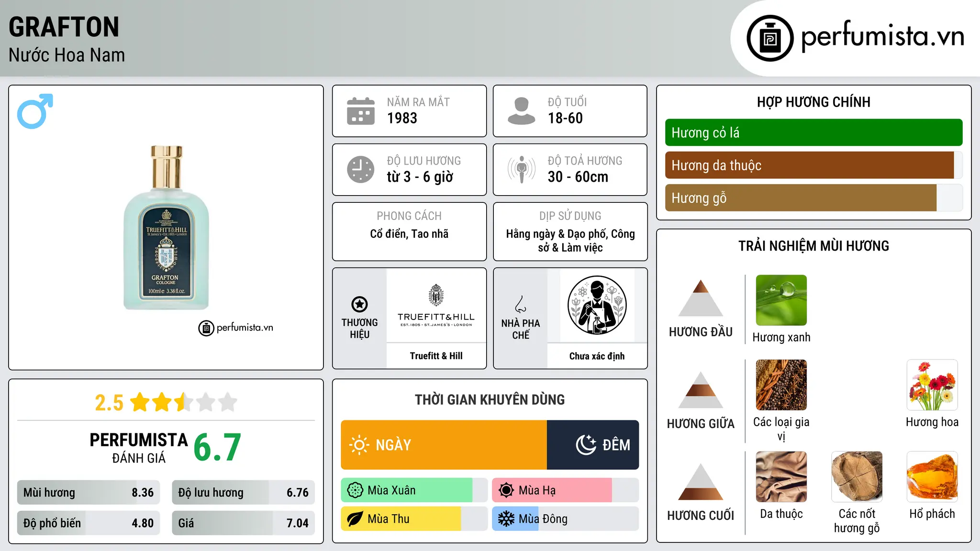Click the flower icon for Mùa Xuân
Image resolution: width=980 pixels, height=551 pixels.
click(x=355, y=490)
